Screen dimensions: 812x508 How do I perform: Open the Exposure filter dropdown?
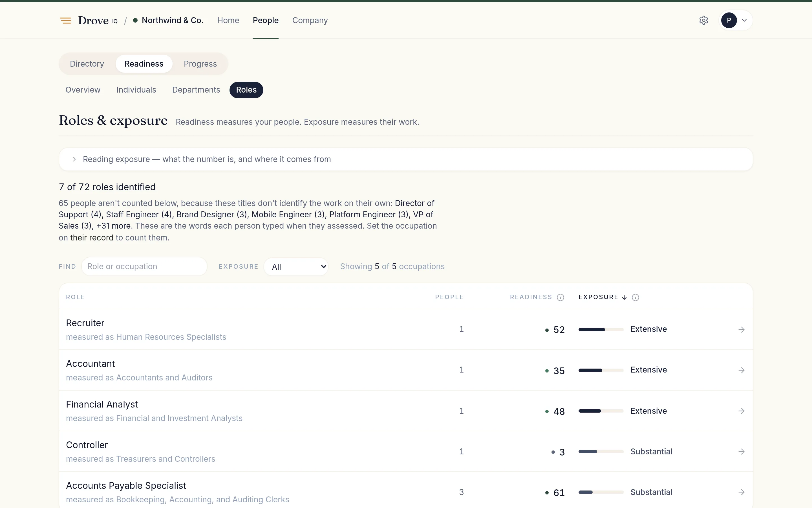pos(296,267)
